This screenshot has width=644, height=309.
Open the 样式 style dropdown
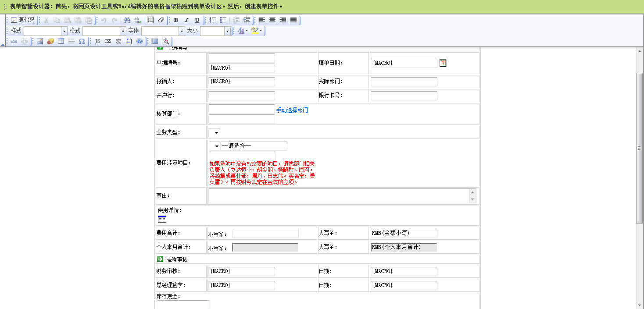pos(64,31)
